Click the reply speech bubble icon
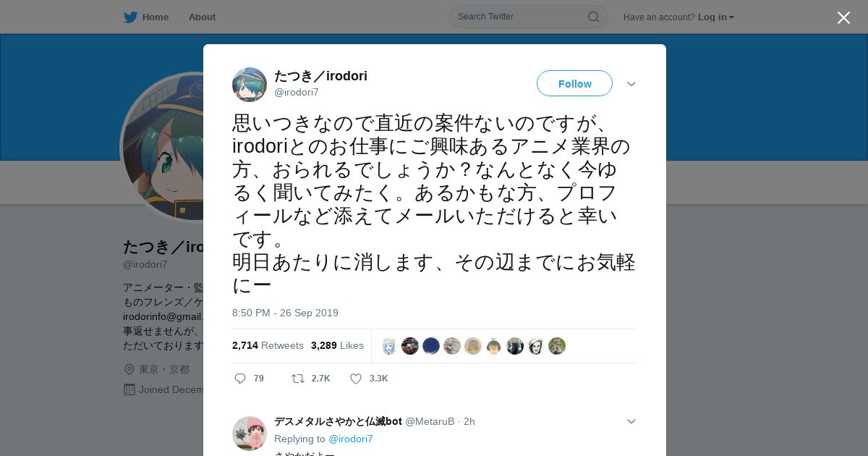Viewport: 868px width, 456px height. click(240, 379)
